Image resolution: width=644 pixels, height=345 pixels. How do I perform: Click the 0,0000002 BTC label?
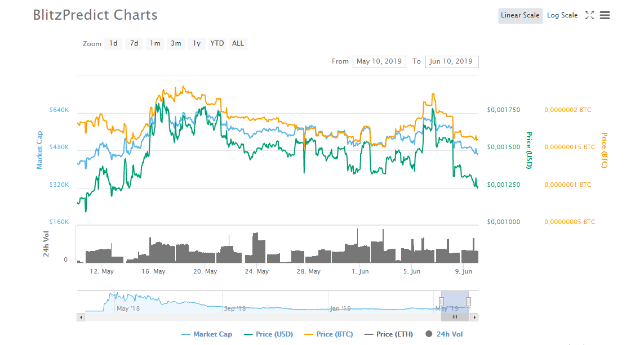(567, 110)
